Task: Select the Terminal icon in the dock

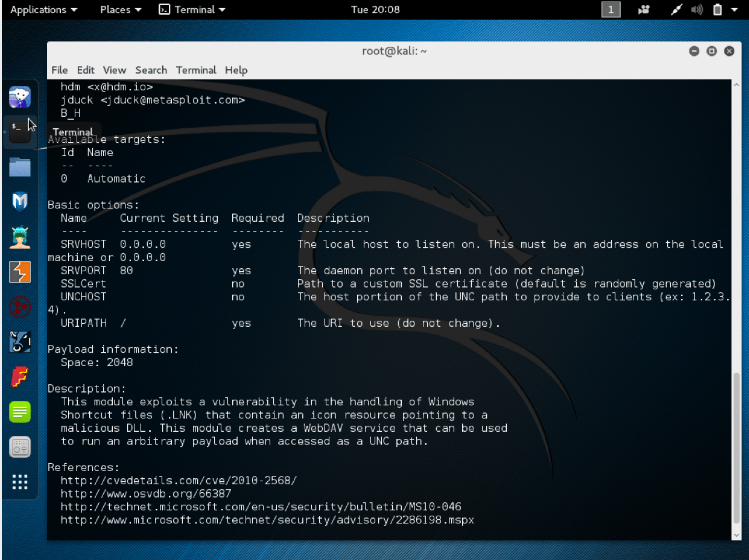Action: click(20, 132)
